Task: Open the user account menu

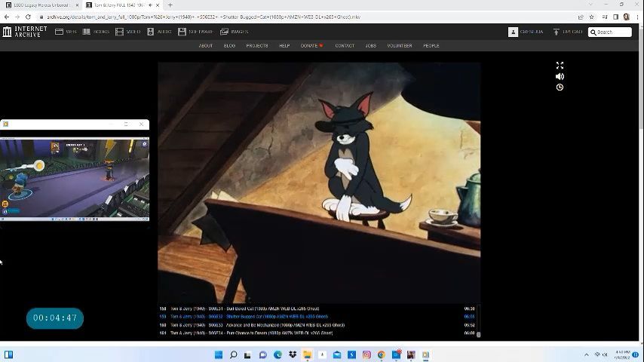Action: coord(526,32)
